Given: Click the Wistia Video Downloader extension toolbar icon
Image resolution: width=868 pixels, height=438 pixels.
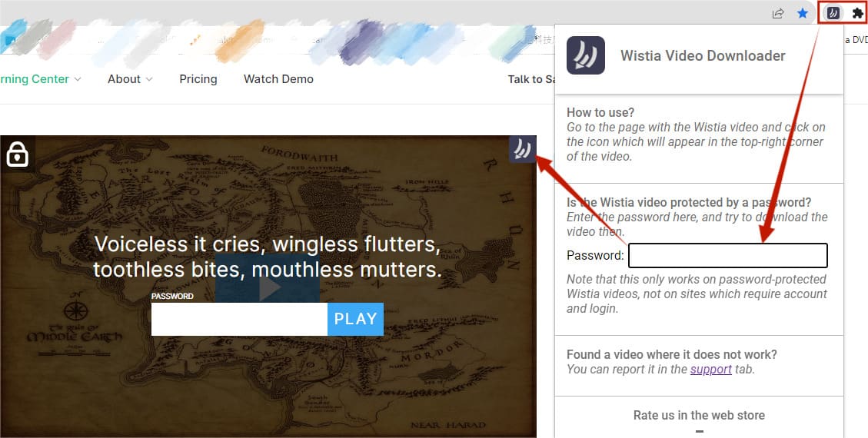Looking at the screenshot, I should pos(832,13).
